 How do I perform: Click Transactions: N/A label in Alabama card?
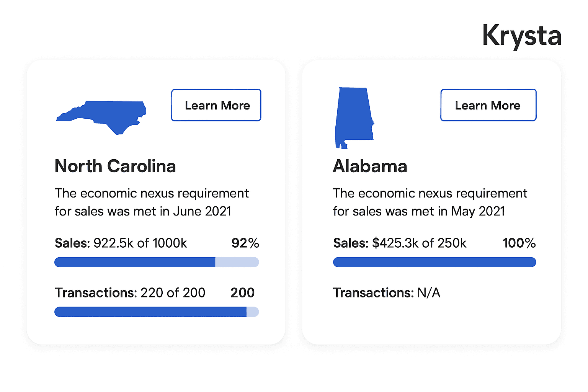click(x=387, y=293)
